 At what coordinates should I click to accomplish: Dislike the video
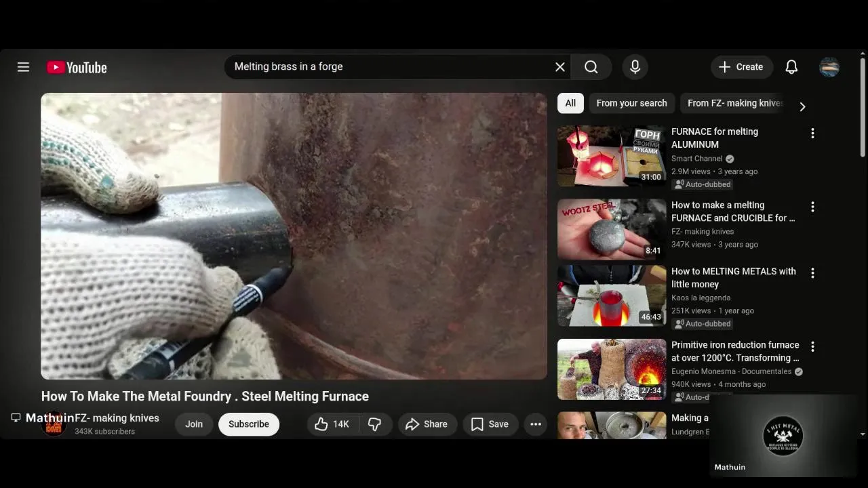pyautogui.click(x=375, y=424)
